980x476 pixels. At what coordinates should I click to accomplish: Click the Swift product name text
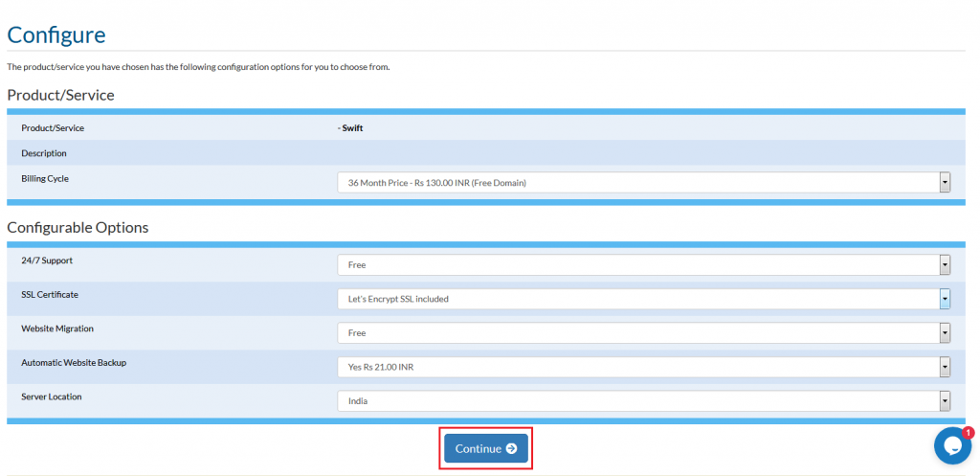point(351,127)
